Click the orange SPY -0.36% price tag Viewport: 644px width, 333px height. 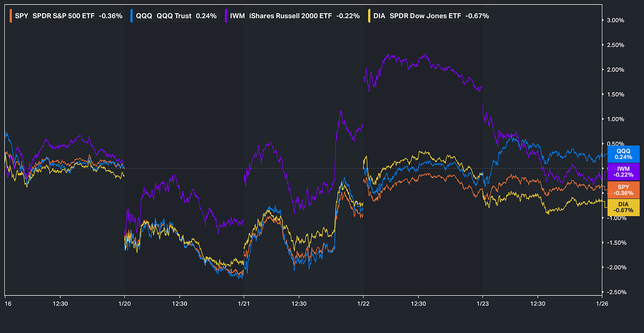623,190
